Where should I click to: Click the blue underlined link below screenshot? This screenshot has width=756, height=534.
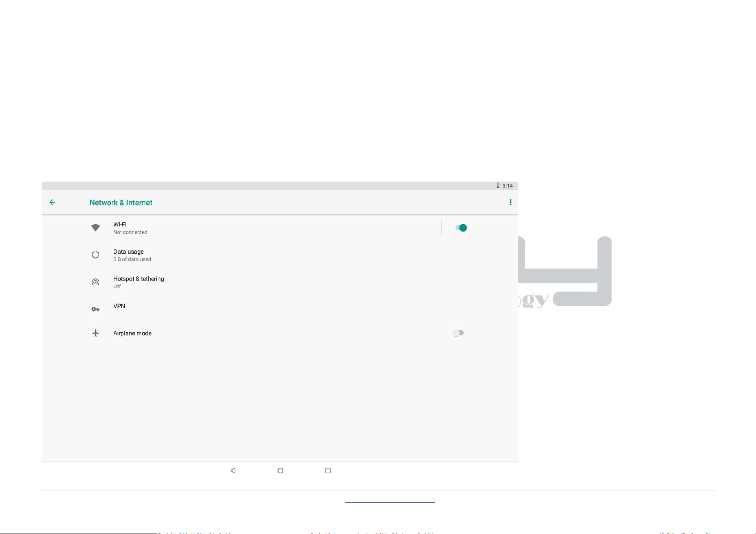(x=390, y=502)
